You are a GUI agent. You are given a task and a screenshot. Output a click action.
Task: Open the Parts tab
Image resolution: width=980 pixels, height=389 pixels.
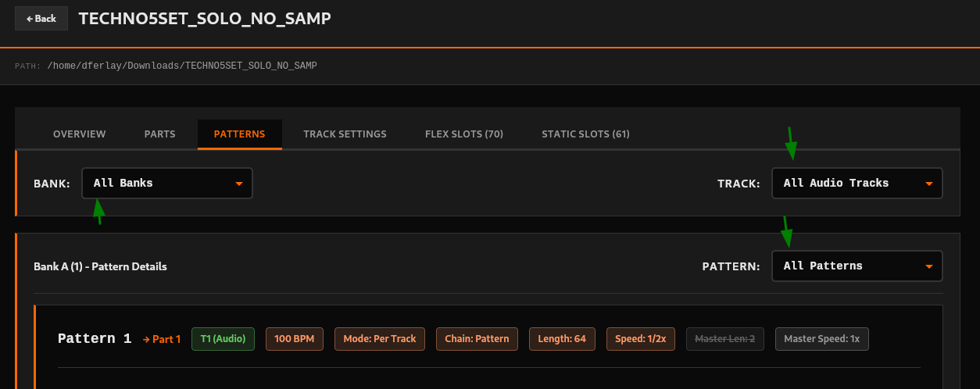(x=159, y=134)
